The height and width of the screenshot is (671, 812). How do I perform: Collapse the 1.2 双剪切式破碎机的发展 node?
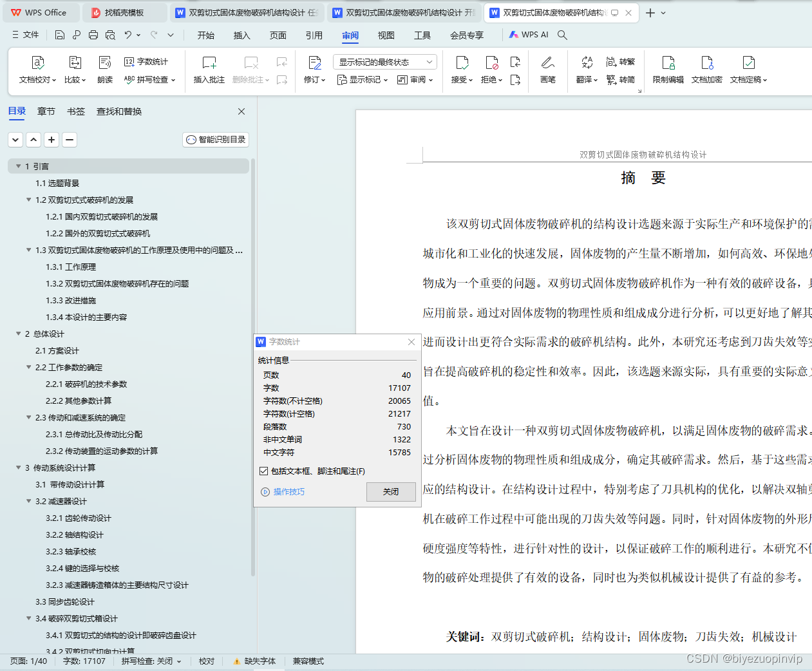point(28,200)
